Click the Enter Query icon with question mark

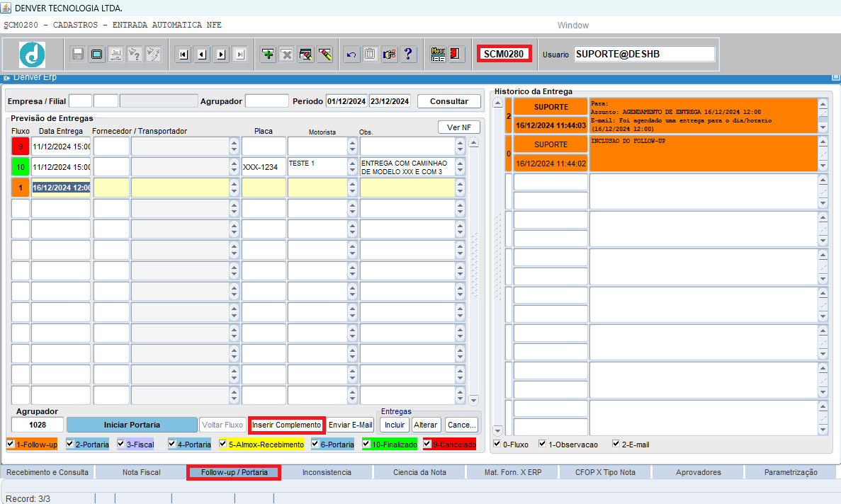(x=135, y=54)
